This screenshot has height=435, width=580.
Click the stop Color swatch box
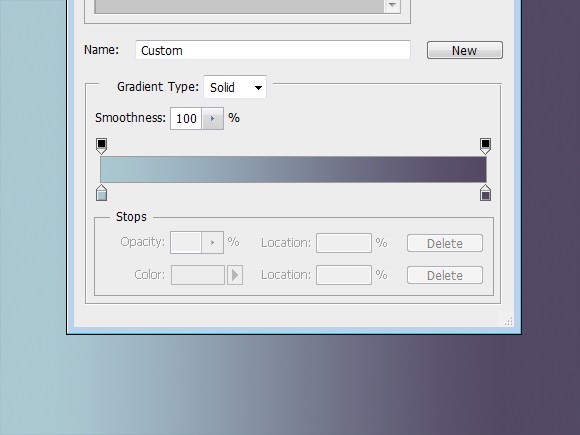click(x=198, y=275)
